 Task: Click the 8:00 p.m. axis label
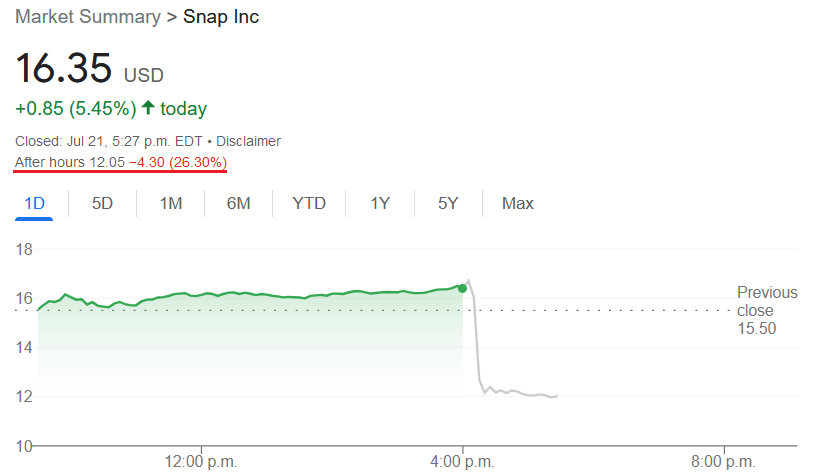[x=723, y=462]
